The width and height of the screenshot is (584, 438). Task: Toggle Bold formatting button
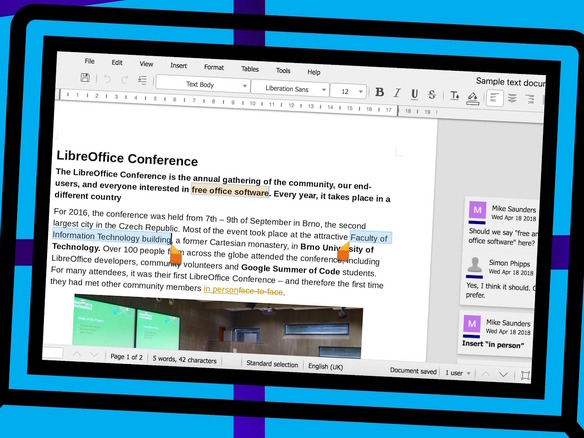pos(380,92)
